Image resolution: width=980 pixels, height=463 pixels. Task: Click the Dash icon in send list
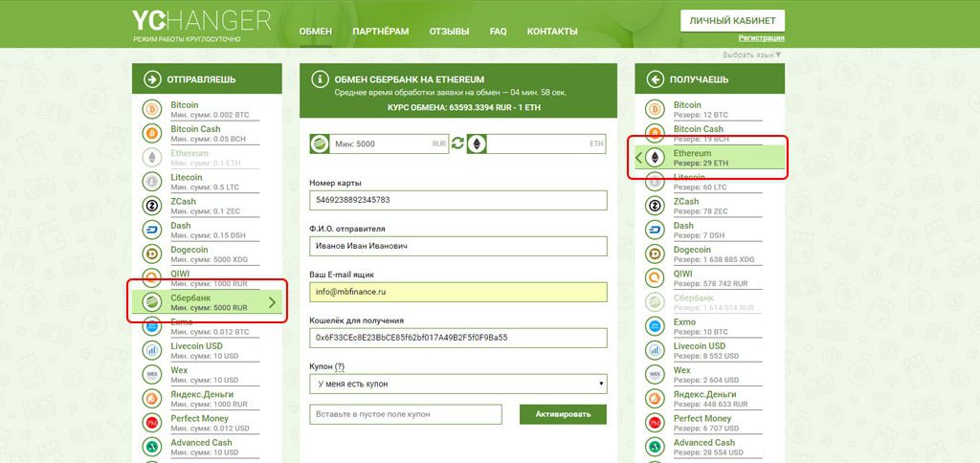click(x=151, y=230)
